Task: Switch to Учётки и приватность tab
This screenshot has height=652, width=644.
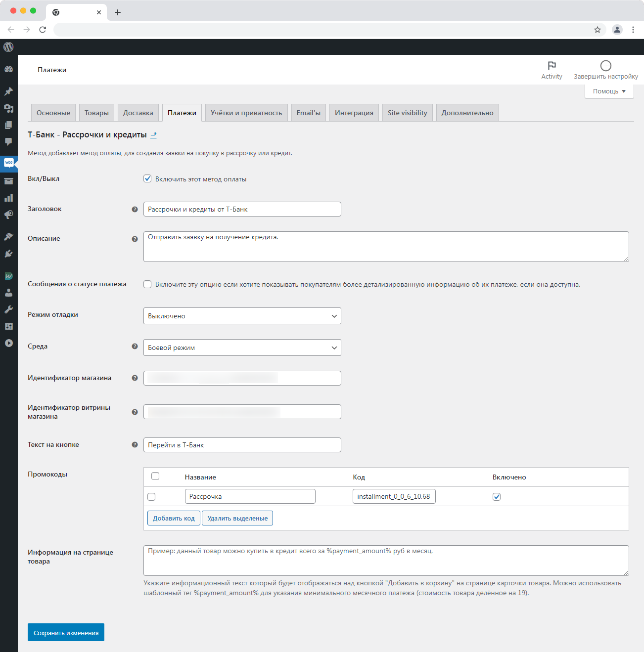Action: coord(246,113)
